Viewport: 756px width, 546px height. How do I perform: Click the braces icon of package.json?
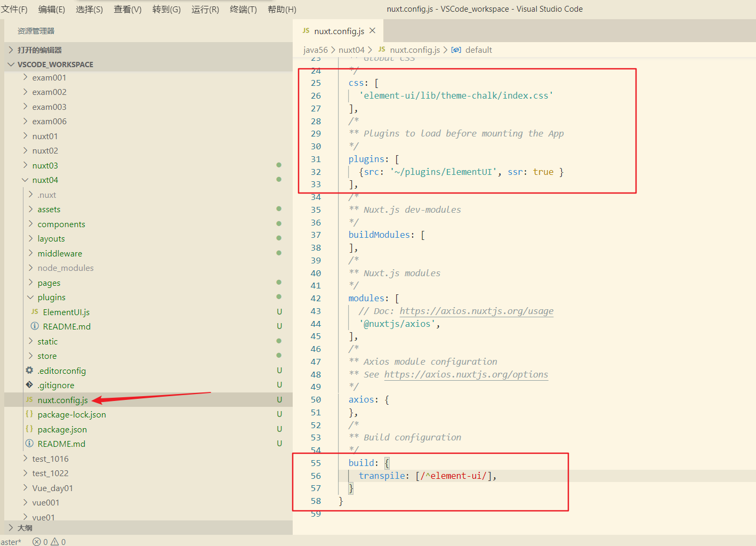click(x=29, y=429)
